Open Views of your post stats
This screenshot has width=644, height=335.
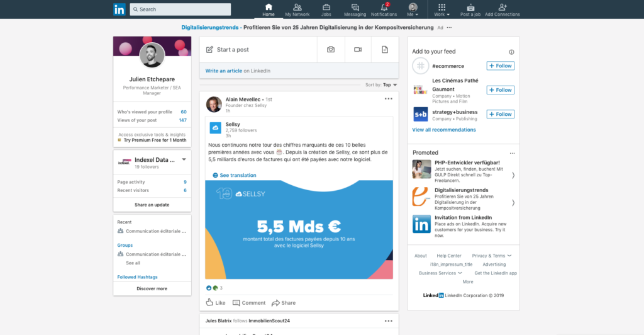[152, 120]
